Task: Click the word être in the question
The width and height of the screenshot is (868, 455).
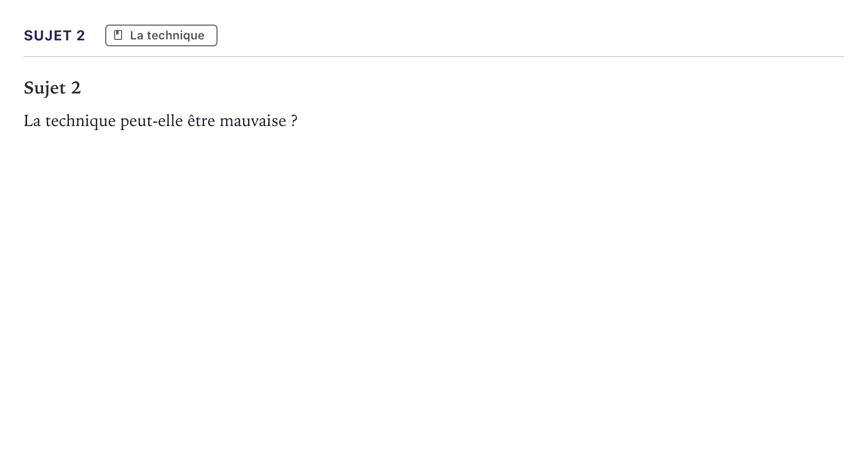Action: coord(201,121)
